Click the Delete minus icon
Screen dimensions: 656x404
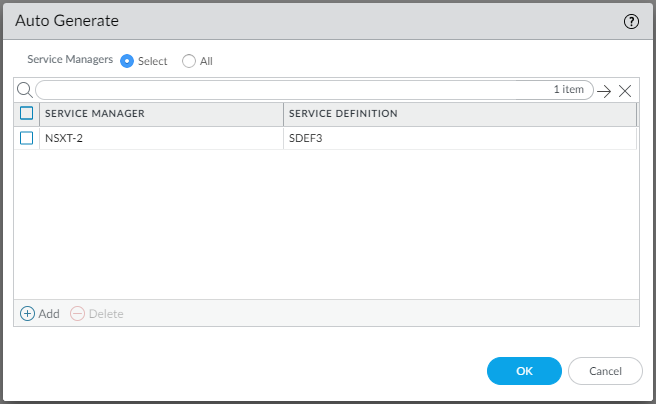78,314
